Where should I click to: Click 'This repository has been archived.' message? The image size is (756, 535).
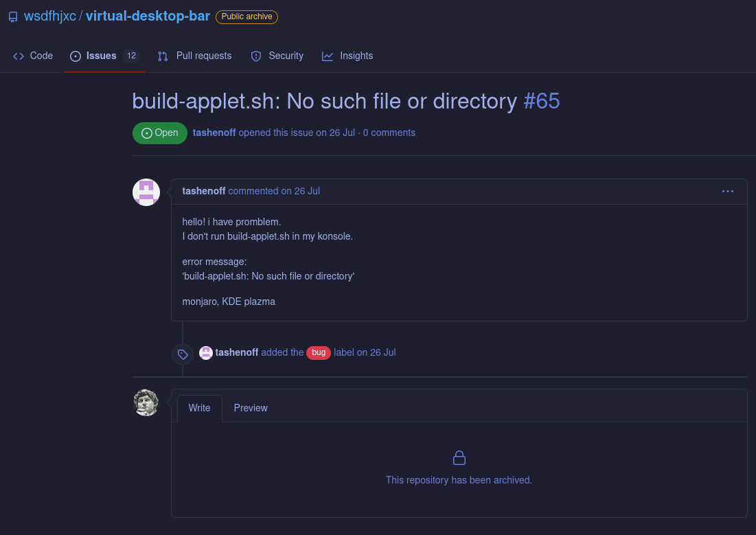point(459,481)
